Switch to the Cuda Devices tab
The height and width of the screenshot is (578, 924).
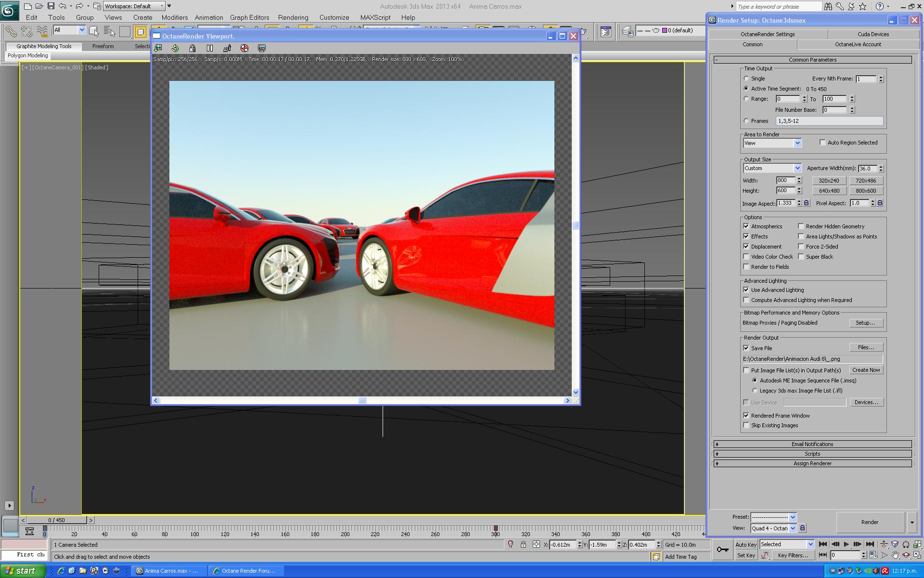(873, 34)
